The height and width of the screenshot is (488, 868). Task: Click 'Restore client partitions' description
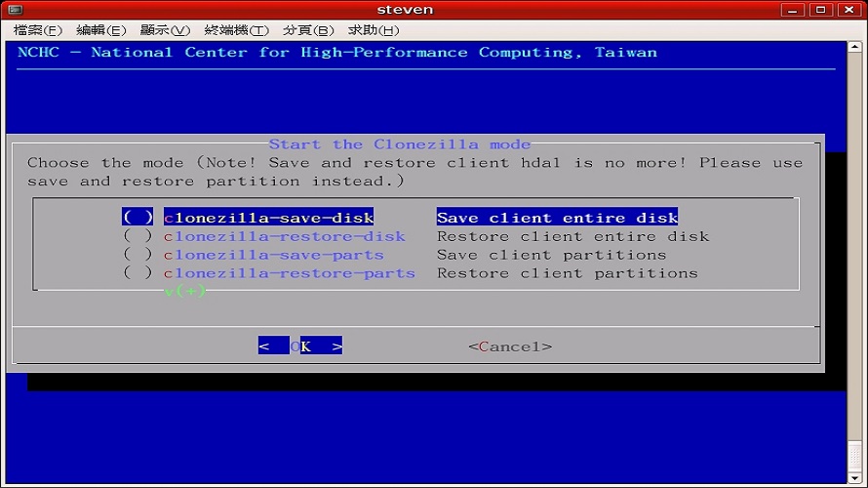[x=568, y=273]
